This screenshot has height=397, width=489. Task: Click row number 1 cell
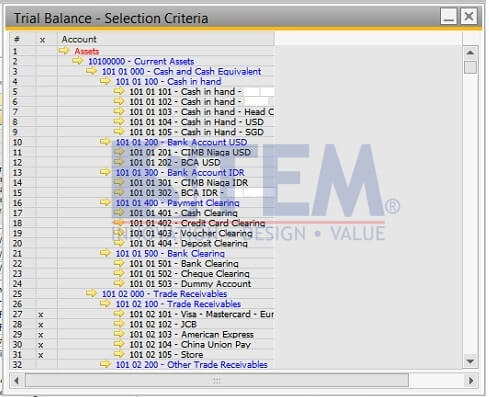(22, 51)
